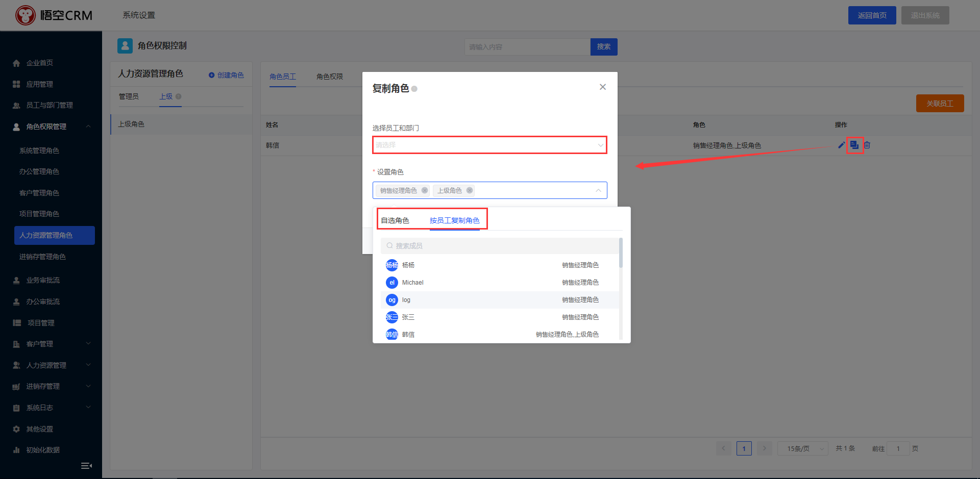Expand the 系统日志 menu chevron
The width and height of the screenshot is (980, 479).
point(88,408)
